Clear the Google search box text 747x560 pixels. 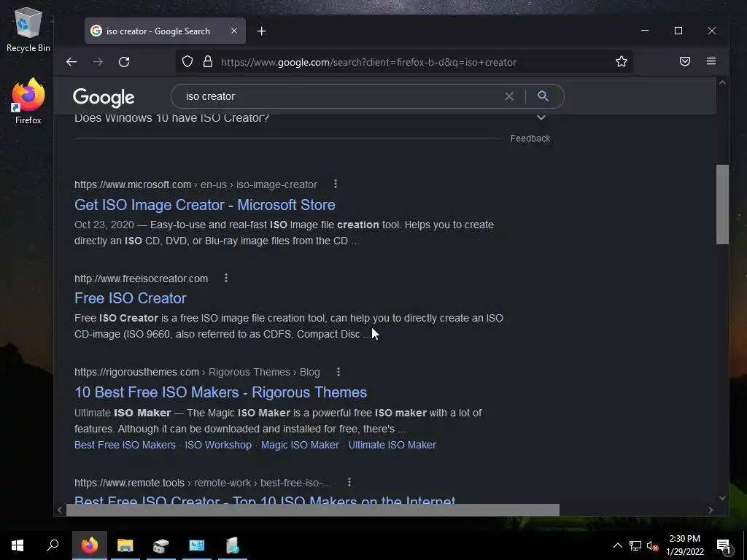click(508, 96)
